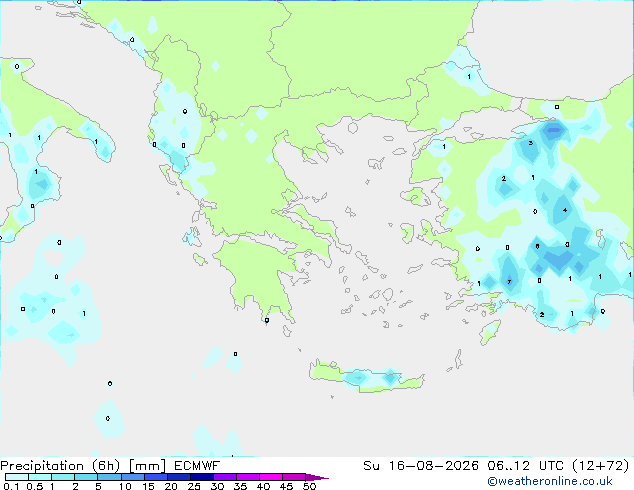Click the legend's purple over-50 arrow tip
The image size is (634, 490).
317,477
